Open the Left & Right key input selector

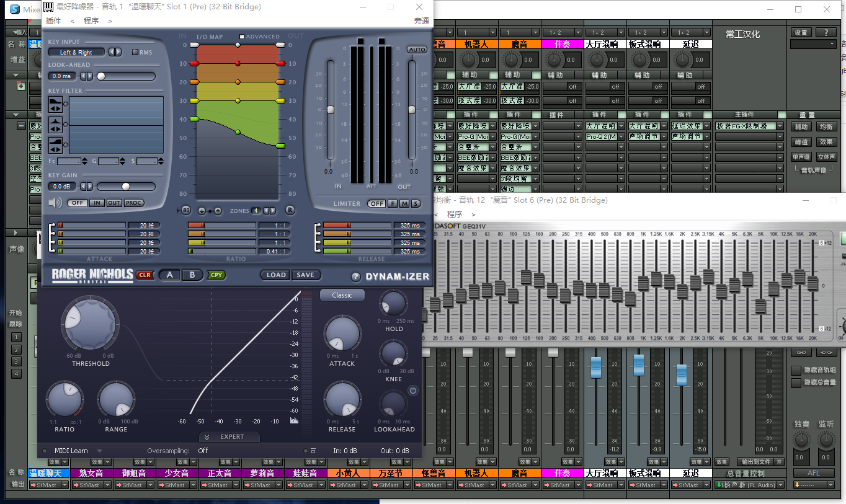click(76, 53)
